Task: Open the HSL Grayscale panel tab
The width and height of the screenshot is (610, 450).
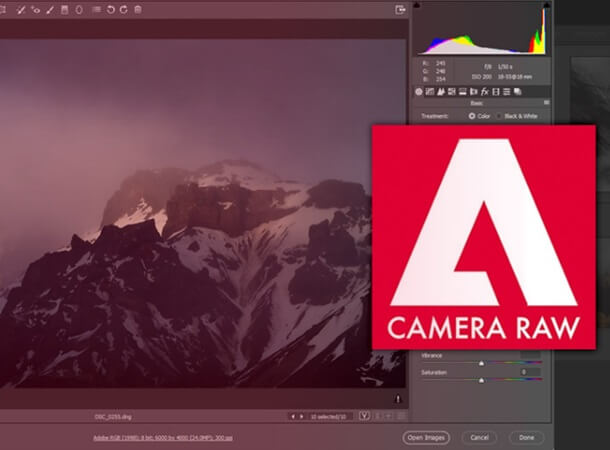Action: pos(452,92)
